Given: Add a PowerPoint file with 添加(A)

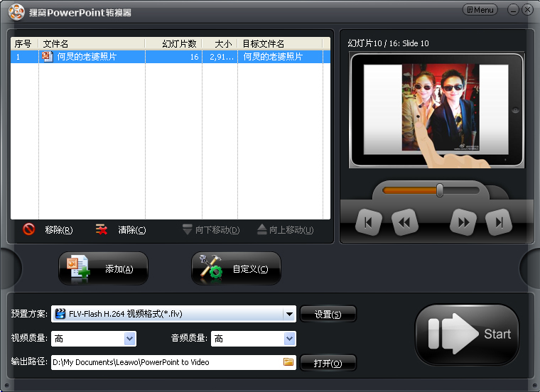Looking at the screenshot, I should pyautogui.click(x=103, y=268).
